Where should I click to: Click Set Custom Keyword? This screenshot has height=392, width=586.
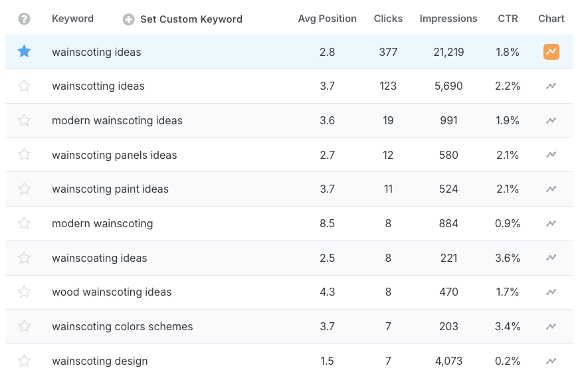(x=191, y=19)
